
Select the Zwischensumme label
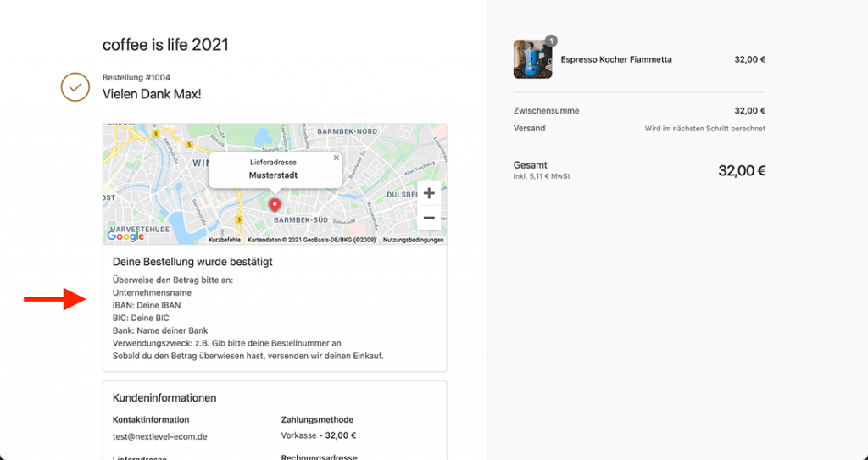(547, 111)
